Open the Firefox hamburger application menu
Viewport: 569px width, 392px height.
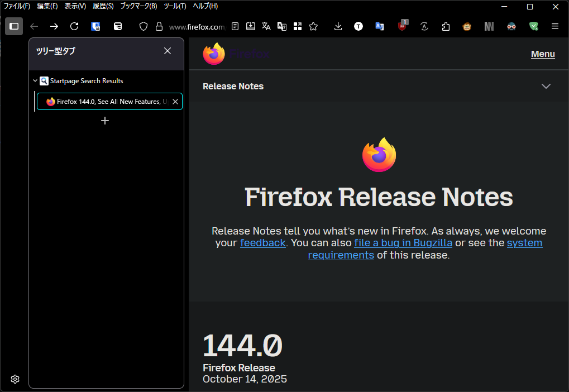click(x=554, y=26)
